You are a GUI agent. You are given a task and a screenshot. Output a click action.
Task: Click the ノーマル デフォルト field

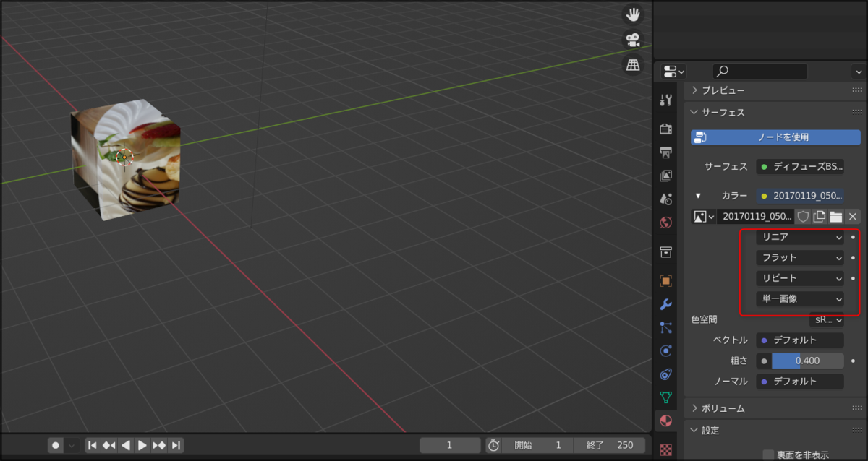(801, 381)
